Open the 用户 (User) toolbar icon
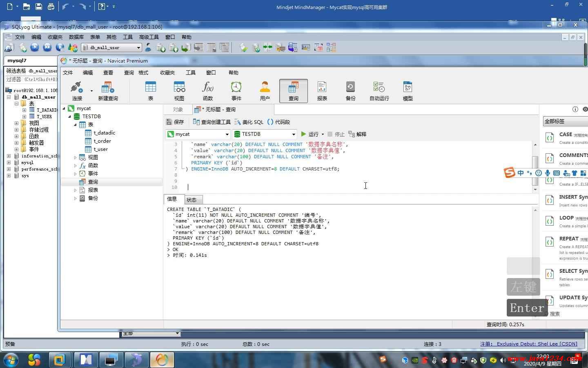This screenshot has width=588, height=368. click(265, 91)
